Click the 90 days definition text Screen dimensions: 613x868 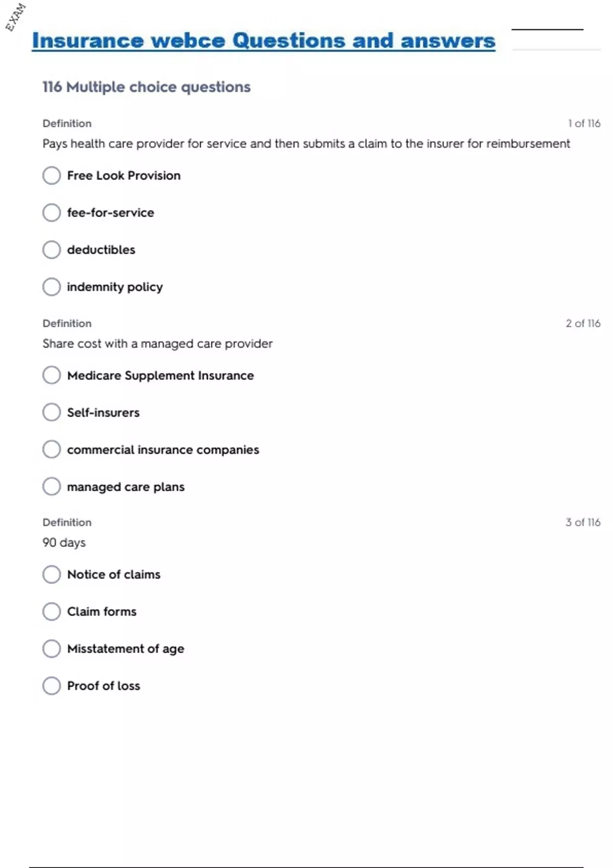(64, 543)
